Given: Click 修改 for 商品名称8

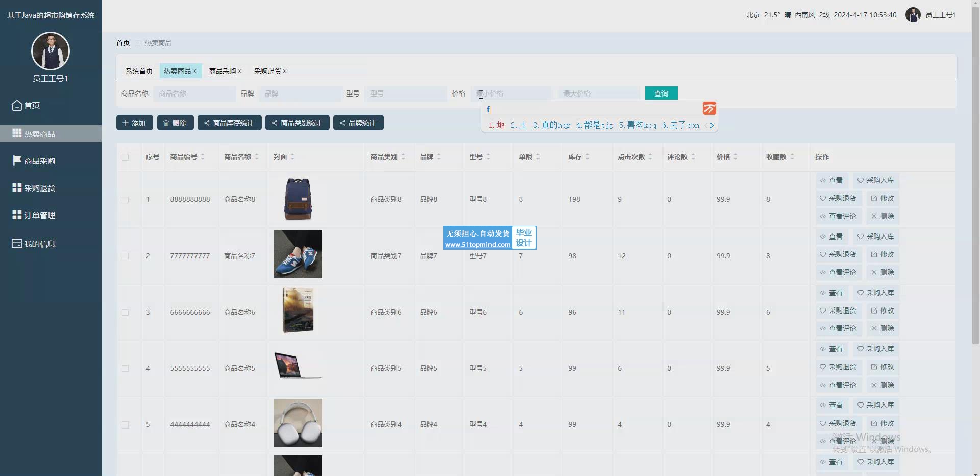Looking at the screenshot, I should (x=883, y=198).
